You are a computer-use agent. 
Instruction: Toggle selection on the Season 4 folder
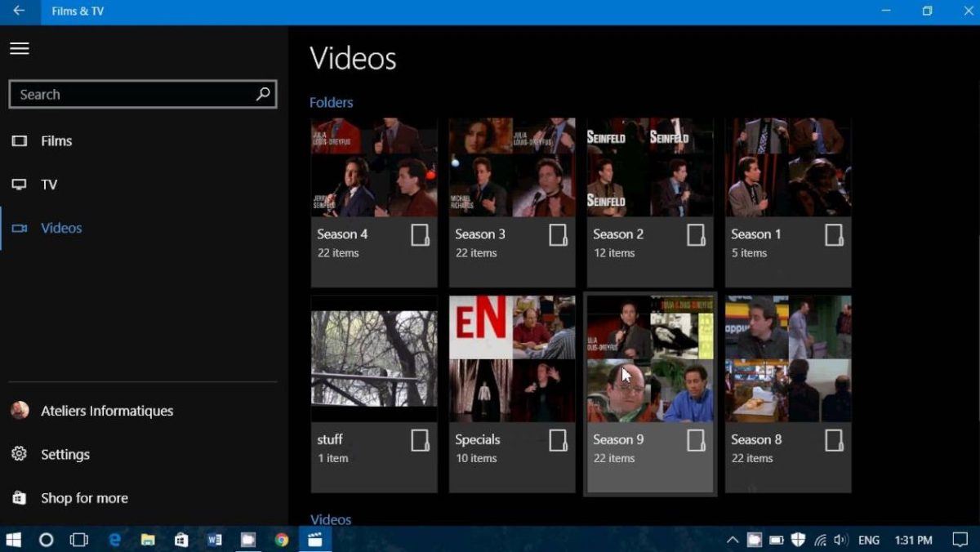tap(421, 234)
